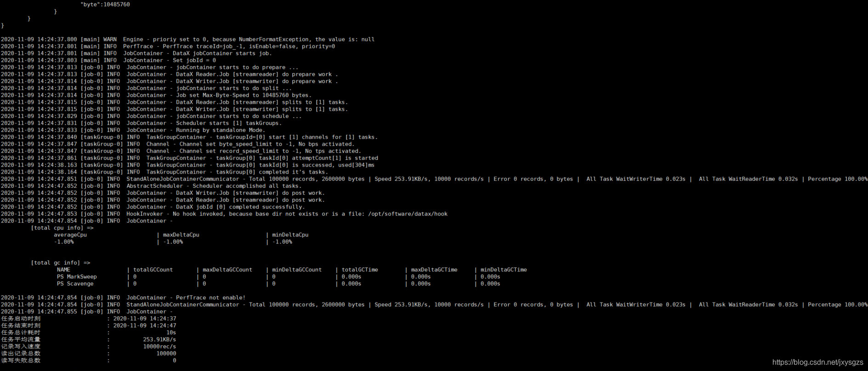Click the "Set jobId = 0" log entry
The height and width of the screenshot is (371, 868).
(x=194, y=60)
